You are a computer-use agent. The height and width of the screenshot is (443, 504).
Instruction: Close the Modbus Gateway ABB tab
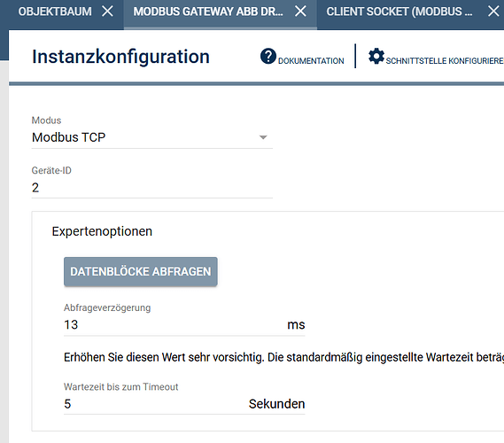coord(300,12)
